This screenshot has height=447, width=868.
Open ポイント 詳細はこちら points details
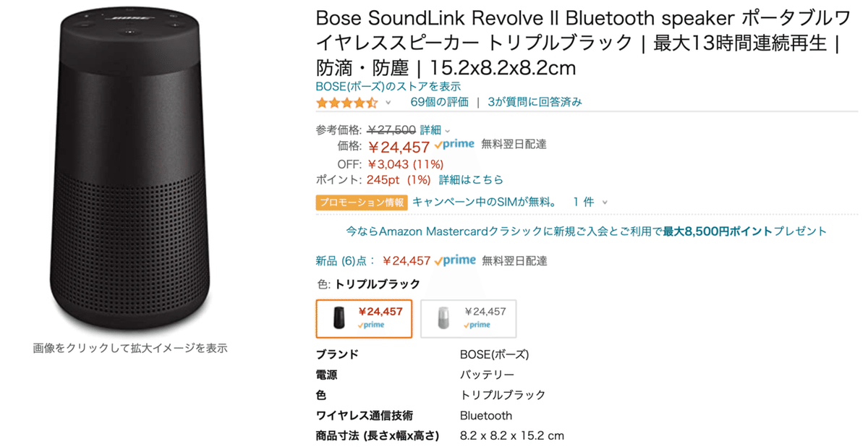[x=471, y=179]
